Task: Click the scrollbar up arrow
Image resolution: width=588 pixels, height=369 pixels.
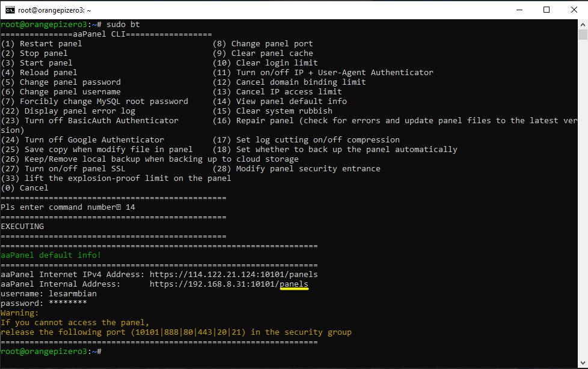Action: pyautogui.click(x=582, y=25)
